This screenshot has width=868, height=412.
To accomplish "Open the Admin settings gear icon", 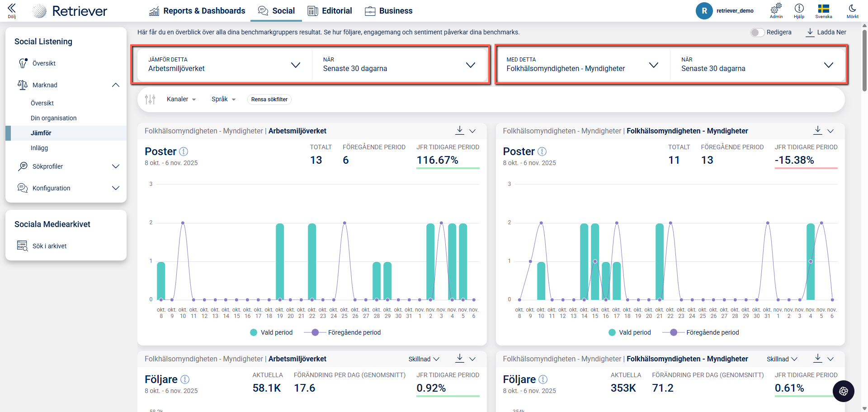I will (776, 8).
